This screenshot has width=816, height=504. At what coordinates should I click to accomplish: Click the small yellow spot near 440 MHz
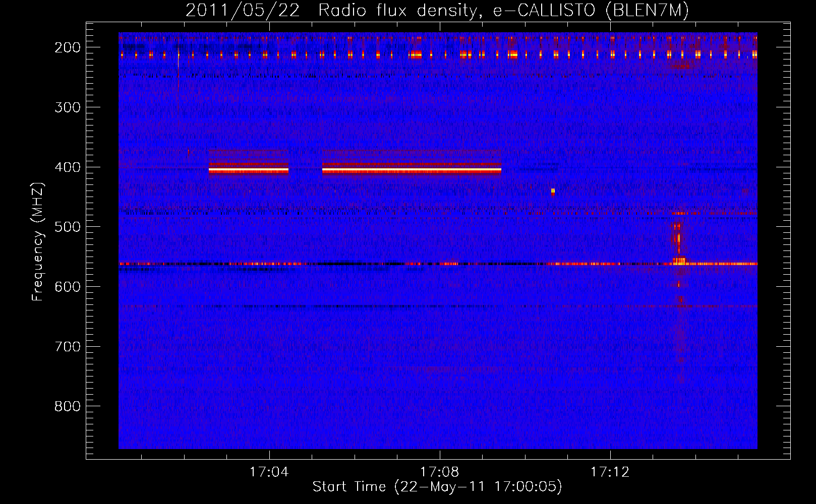pos(553,192)
